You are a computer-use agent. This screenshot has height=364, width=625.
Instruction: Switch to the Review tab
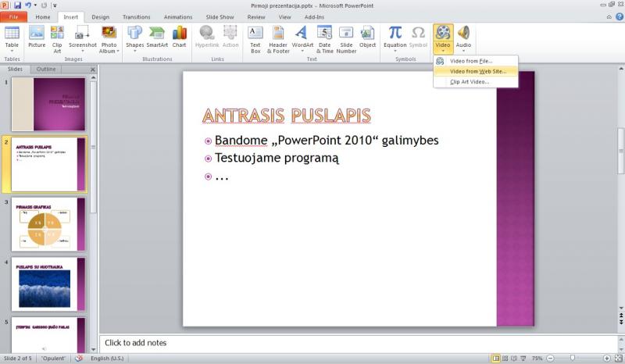click(256, 17)
